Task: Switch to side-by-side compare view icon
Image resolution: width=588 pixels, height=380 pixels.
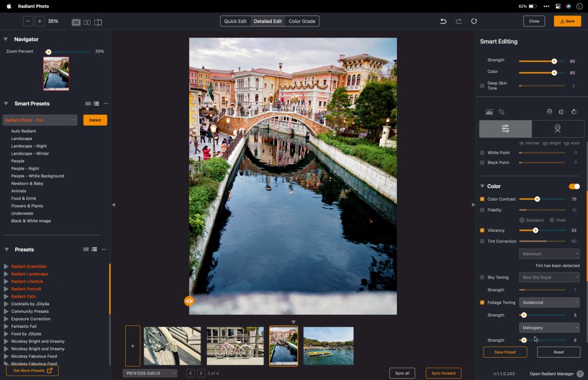Action: point(87,22)
